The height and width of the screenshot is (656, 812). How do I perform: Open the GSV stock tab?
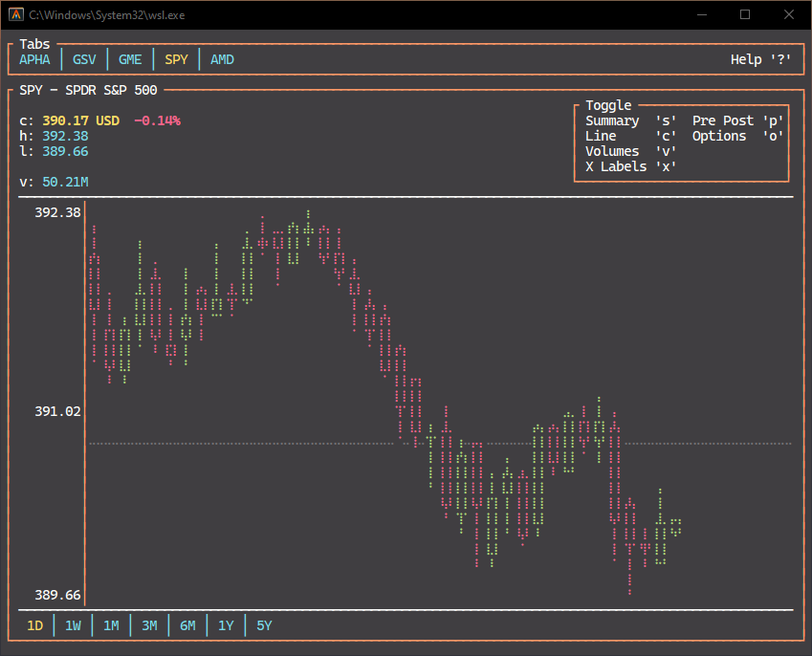coord(84,59)
